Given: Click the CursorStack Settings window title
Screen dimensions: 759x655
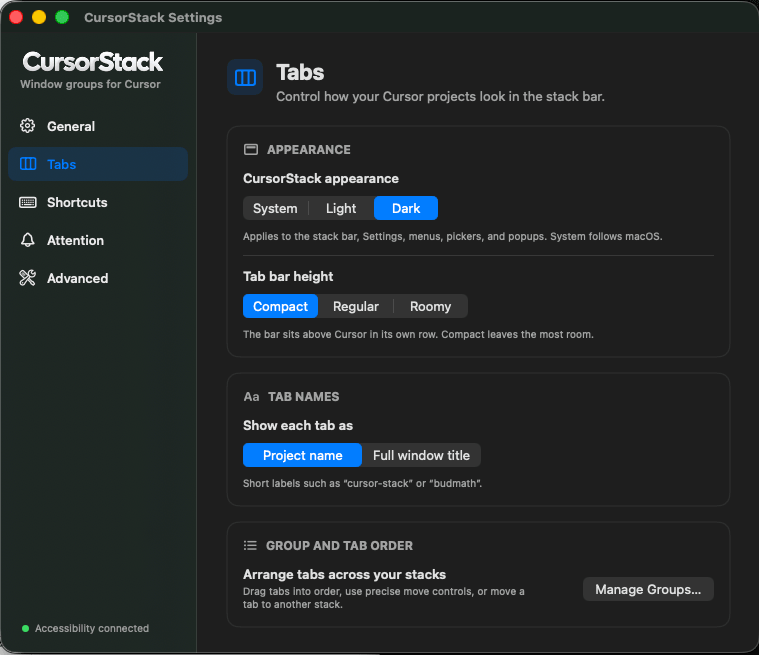Looking at the screenshot, I should 153,17.
